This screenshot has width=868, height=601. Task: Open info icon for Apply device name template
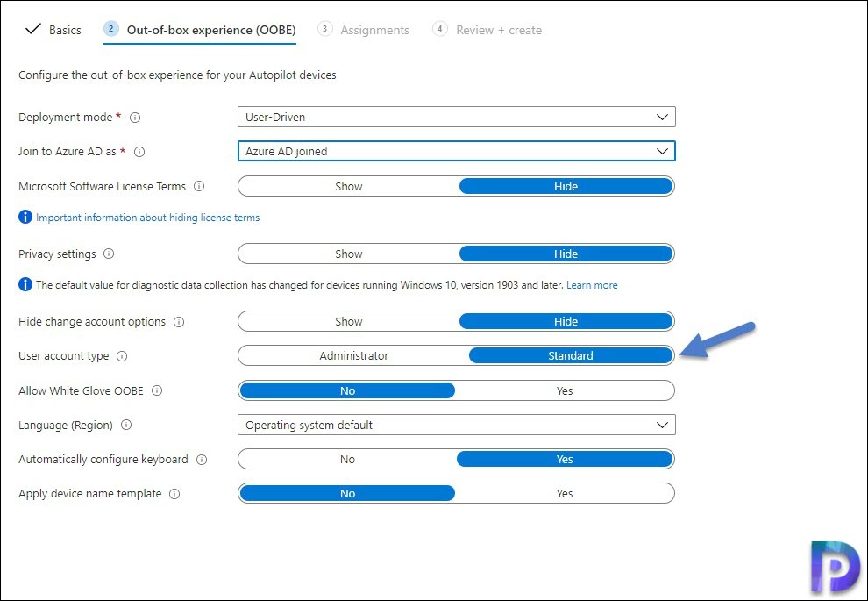[x=174, y=494]
